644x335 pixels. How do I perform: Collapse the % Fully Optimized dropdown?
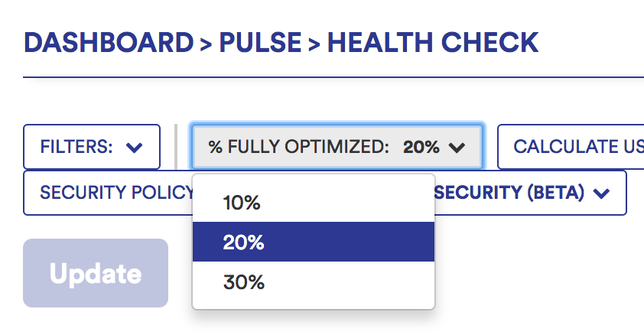point(337,147)
